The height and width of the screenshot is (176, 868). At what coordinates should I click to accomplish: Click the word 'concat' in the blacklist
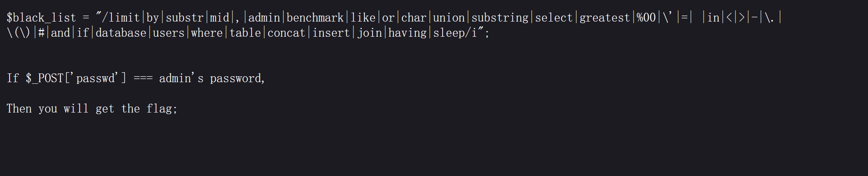pos(286,33)
